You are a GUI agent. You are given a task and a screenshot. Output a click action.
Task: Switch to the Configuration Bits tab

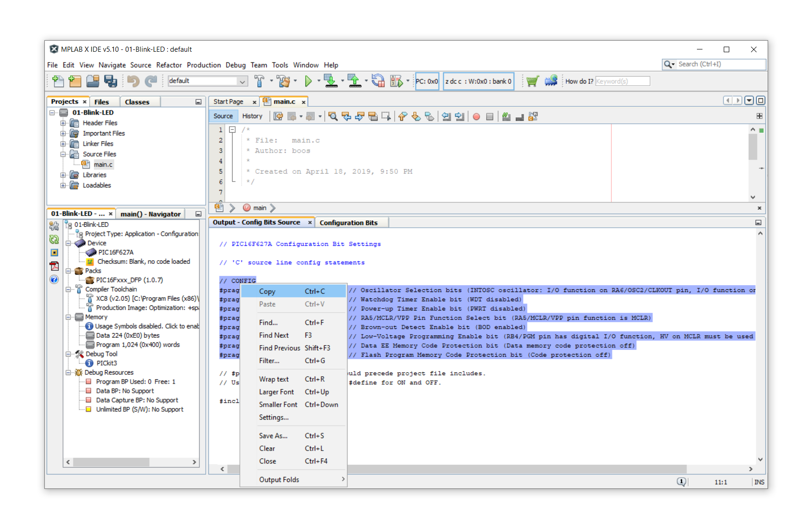[x=348, y=223]
